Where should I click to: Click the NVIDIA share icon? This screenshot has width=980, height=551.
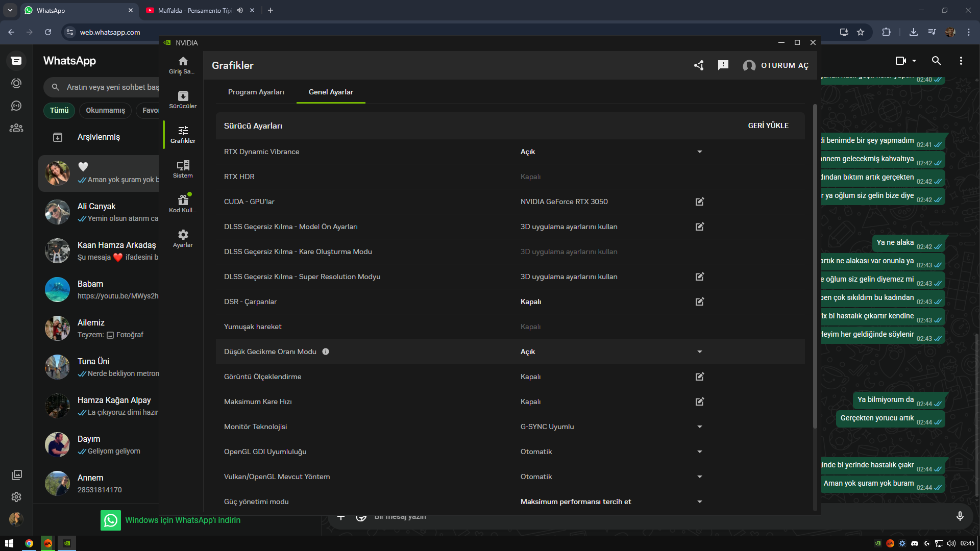(699, 65)
